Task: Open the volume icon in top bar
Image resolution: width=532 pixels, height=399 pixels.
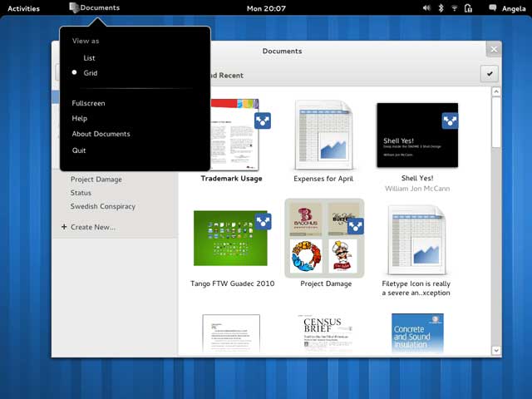Action: point(426,8)
